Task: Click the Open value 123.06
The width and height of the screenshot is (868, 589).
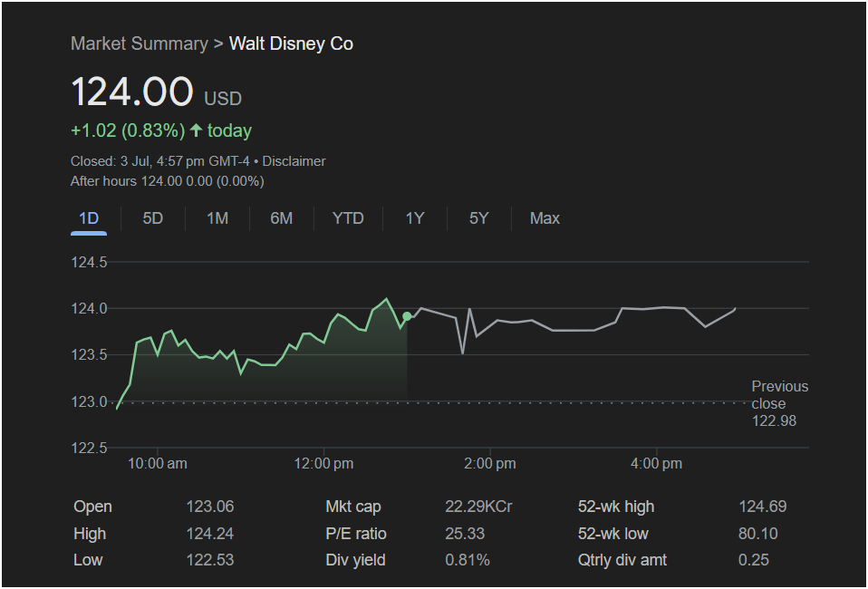Action: point(210,507)
